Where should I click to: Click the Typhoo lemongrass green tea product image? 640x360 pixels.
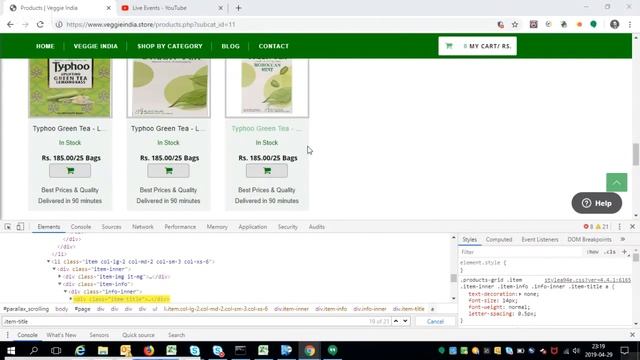[70, 88]
